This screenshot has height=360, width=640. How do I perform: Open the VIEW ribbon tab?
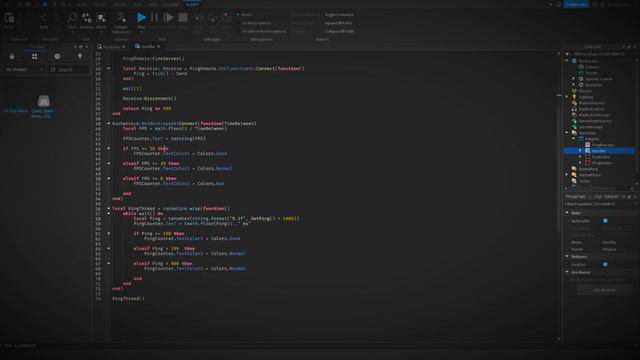coord(153,4)
